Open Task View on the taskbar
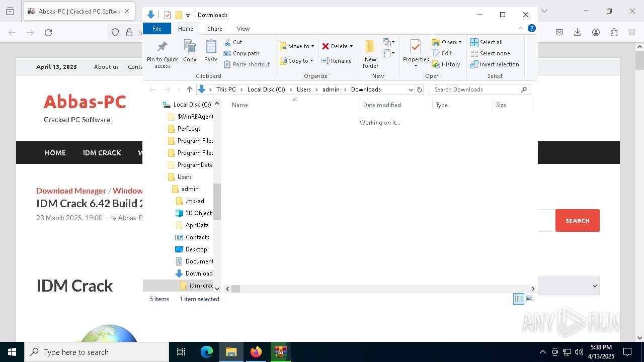 point(181,352)
